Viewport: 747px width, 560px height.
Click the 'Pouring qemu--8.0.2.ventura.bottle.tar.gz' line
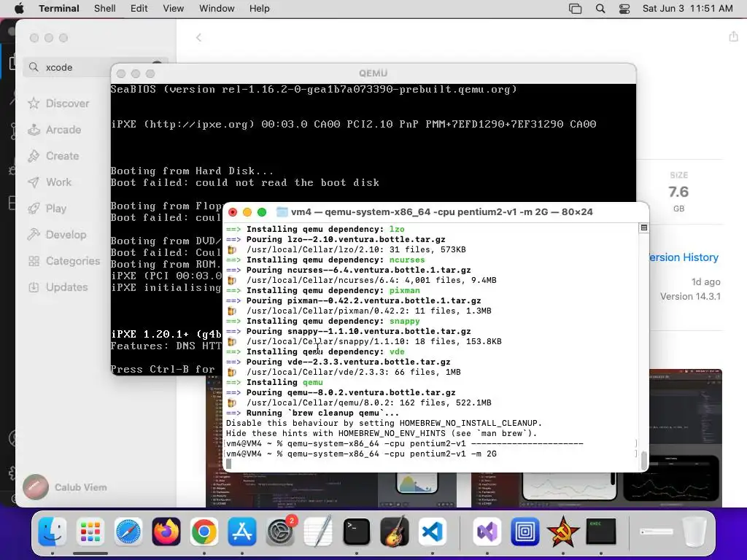pyautogui.click(x=341, y=392)
